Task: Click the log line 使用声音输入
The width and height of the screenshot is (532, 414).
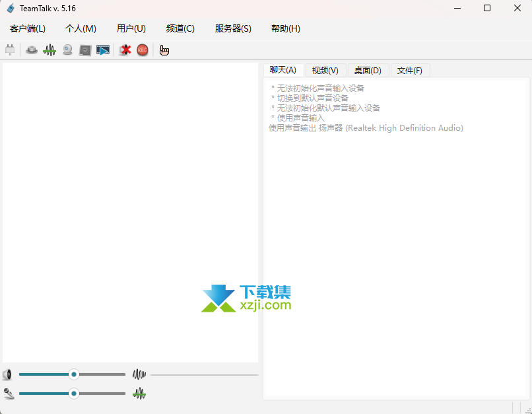Action: [298, 118]
